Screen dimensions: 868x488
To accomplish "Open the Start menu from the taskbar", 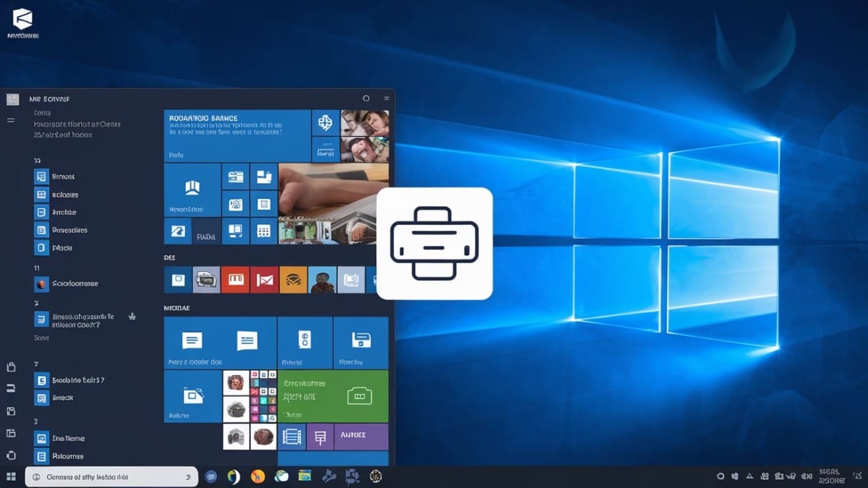I will 10,476.
